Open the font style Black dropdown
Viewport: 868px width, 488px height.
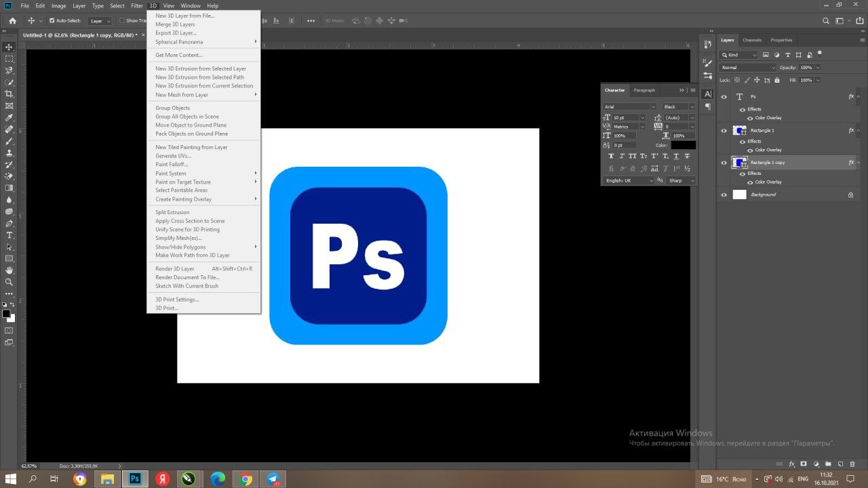[x=679, y=106]
